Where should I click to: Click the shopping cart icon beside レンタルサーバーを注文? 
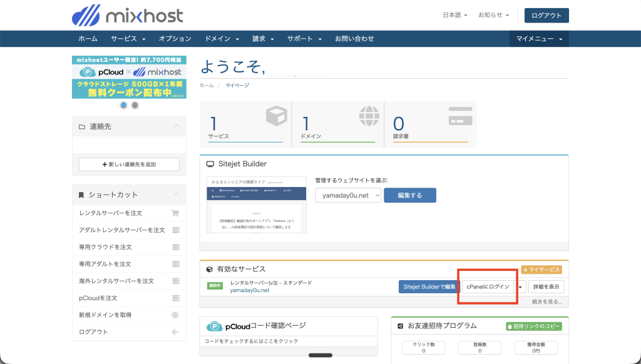click(175, 213)
